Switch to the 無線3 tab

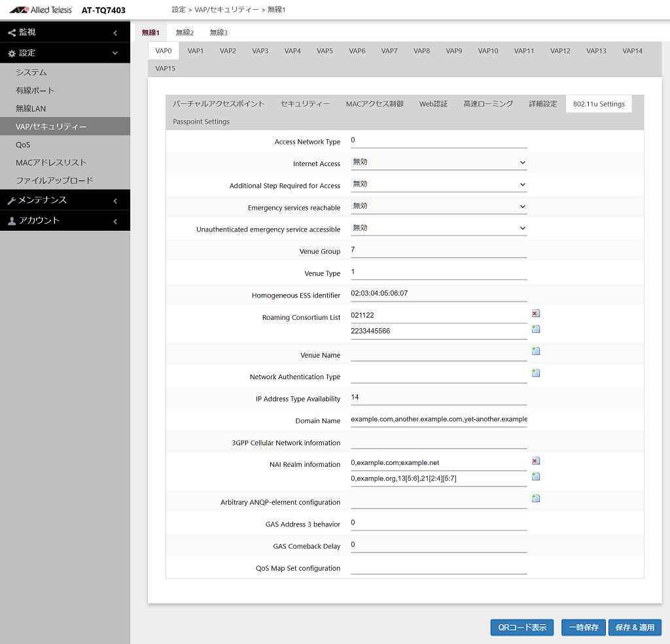tap(219, 33)
